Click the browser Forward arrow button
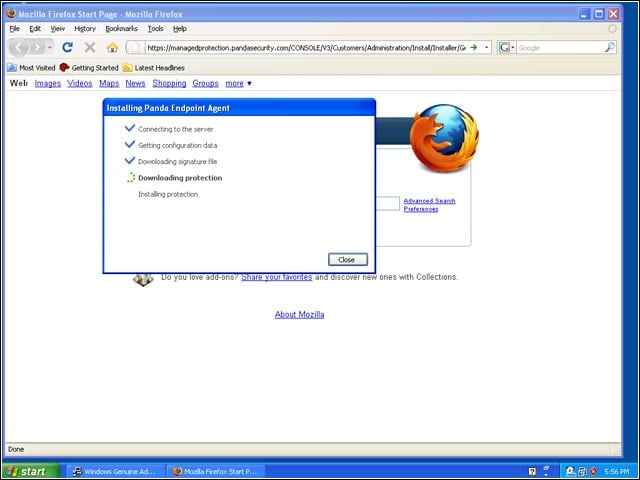The image size is (640, 480). click(x=38, y=48)
